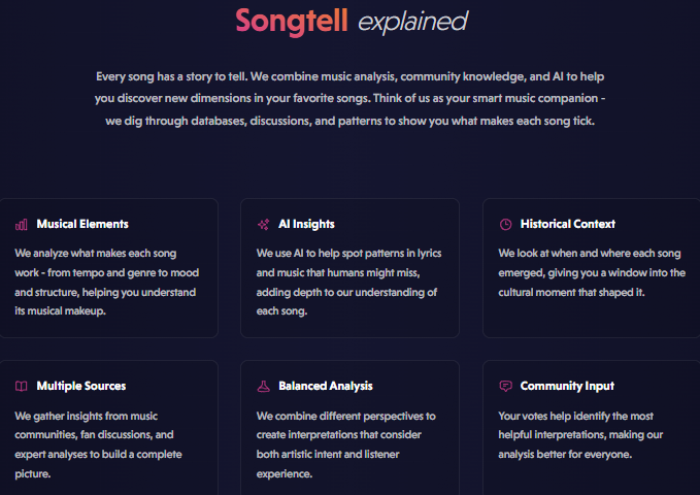Select the Musical Elements card title
This screenshot has height=495, width=700.
(83, 224)
